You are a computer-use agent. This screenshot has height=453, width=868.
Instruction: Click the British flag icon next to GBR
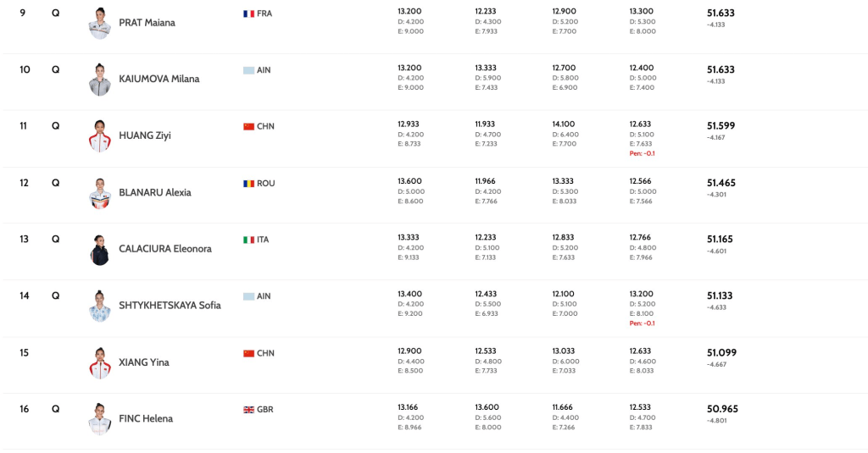248,409
